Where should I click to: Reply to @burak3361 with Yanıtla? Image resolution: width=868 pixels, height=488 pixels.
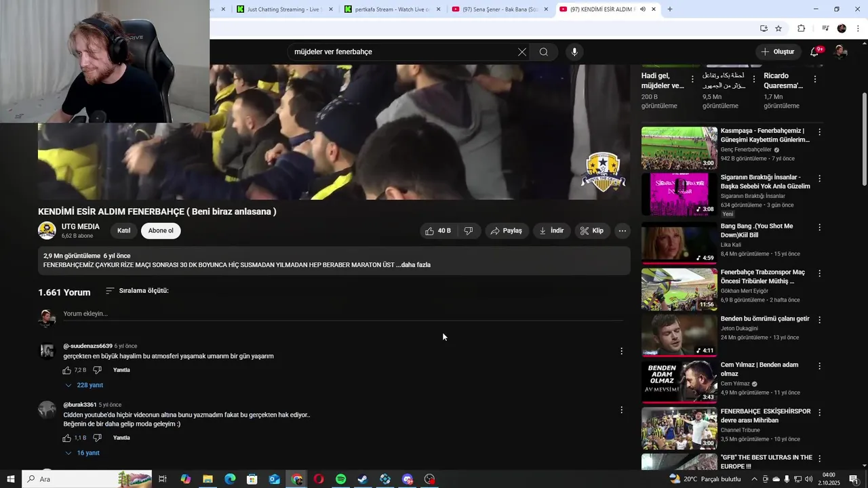coord(121,438)
